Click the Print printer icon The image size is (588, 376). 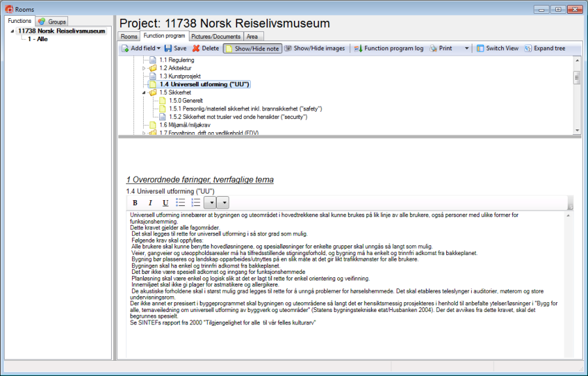[x=434, y=48]
